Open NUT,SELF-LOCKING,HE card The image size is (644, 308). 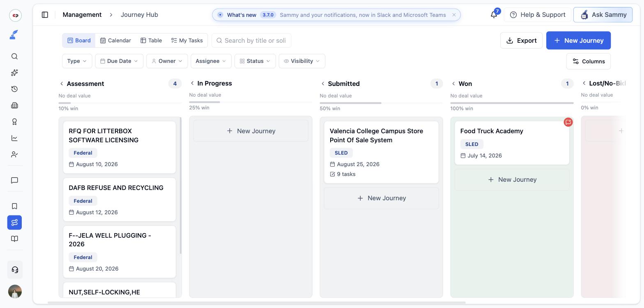click(120, 289)
